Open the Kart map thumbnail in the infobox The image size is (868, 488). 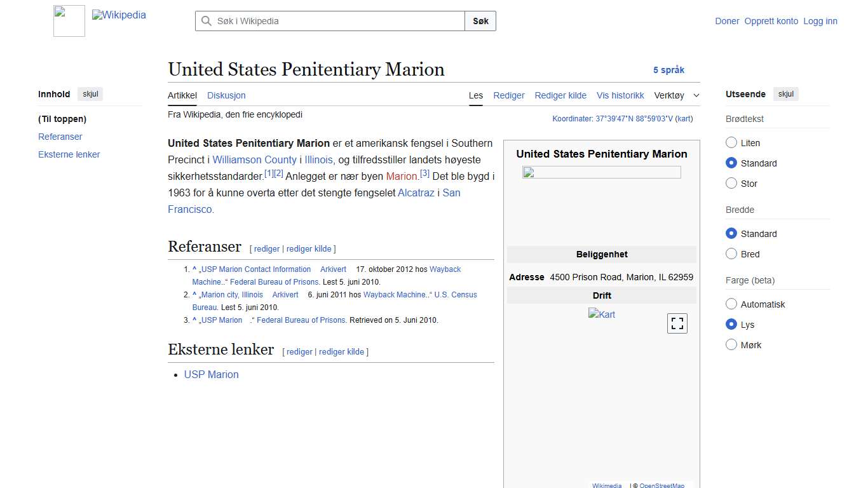pyautogui.click(x=601, y=314)
